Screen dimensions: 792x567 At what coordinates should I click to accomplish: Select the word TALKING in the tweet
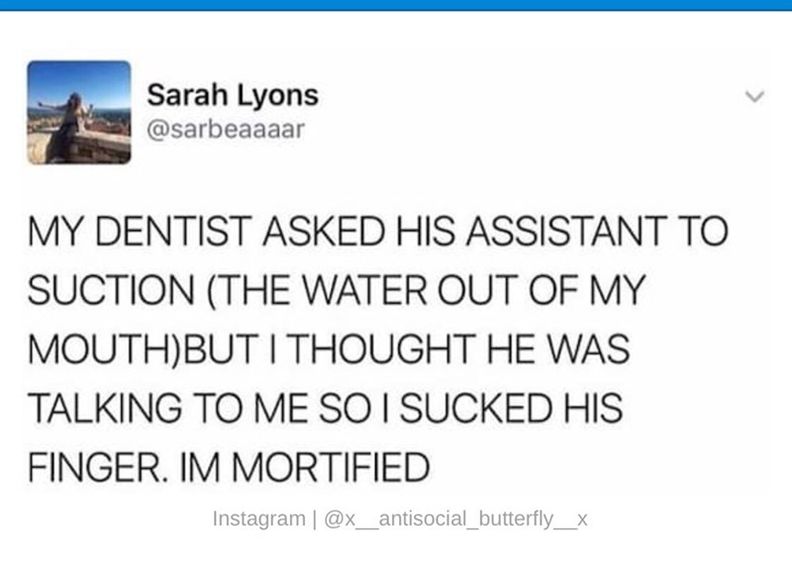tap(105, 408)
